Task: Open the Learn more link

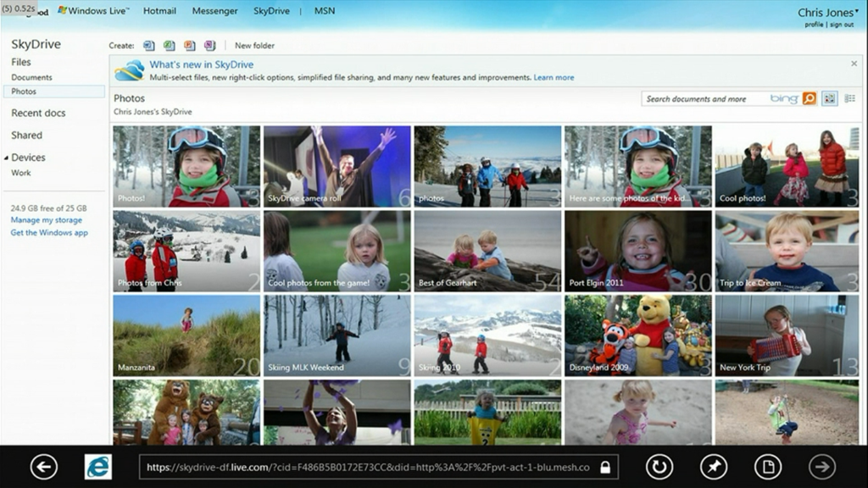Action: pyautogui.click(x=554, y=77)
